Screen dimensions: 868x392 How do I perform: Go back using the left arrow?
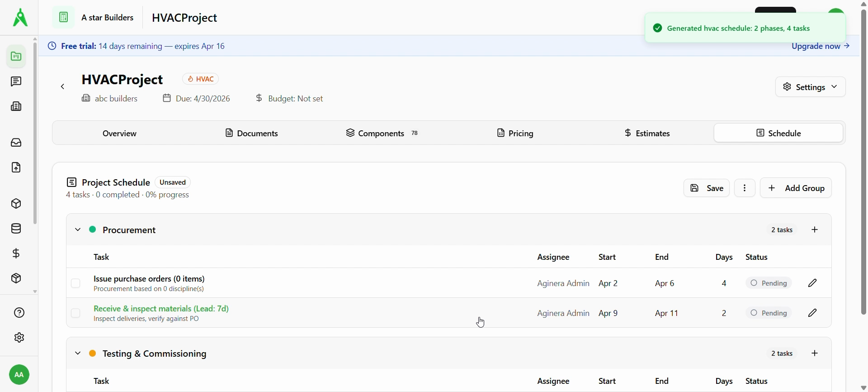click(63, 87)
